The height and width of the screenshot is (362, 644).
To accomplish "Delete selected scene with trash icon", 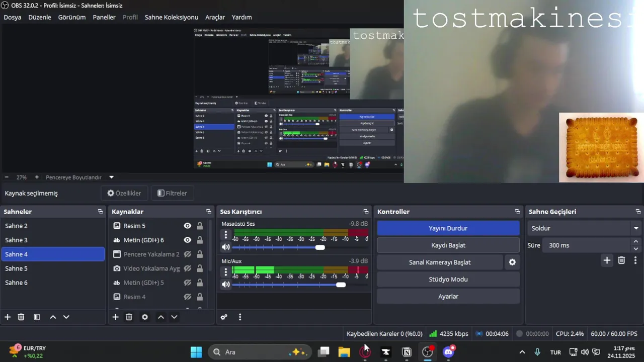I will click(21, 317).
